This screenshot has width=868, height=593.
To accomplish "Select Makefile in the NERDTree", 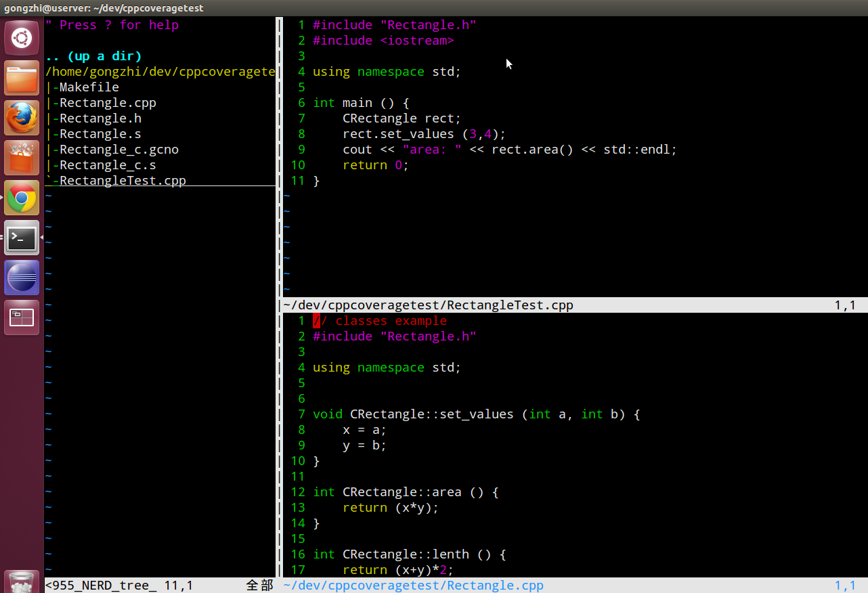I will pyautogui.click(x=89, y=87).
